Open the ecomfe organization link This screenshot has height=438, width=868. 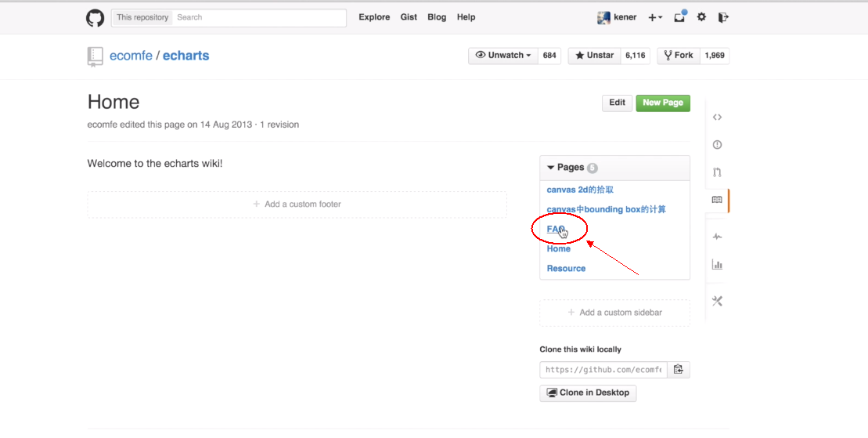[131, 56]
